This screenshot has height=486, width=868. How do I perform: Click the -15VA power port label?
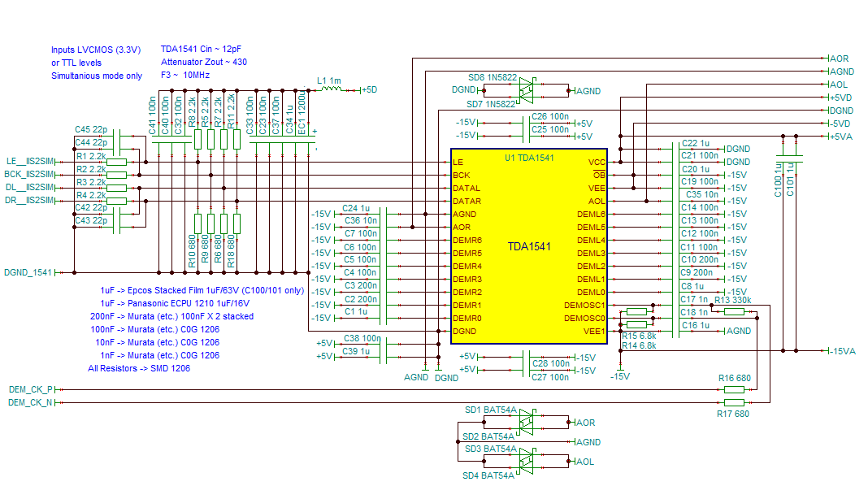coord(842,351)
